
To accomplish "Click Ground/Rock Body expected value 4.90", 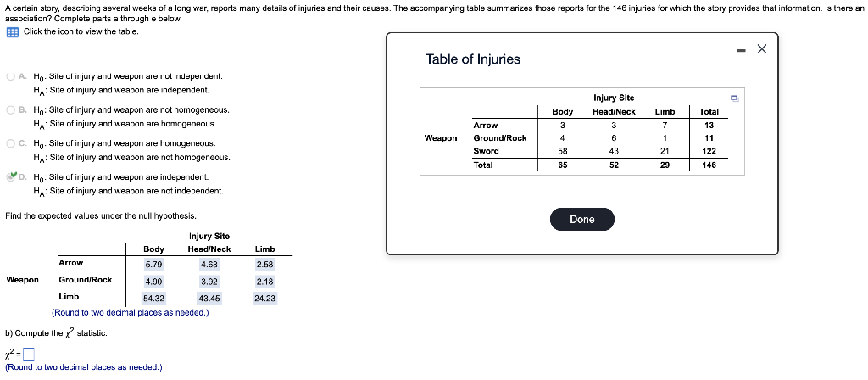I will point(153,282).
